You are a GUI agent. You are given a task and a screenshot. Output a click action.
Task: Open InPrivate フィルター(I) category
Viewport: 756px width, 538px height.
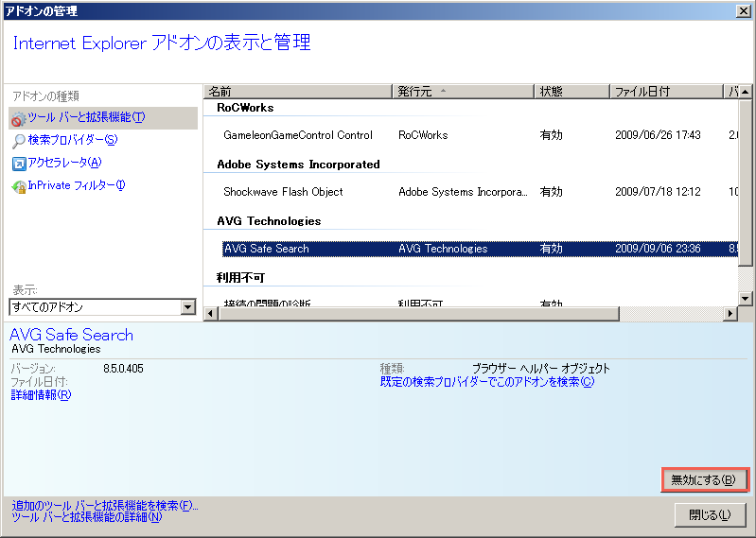tap(77, 185)
